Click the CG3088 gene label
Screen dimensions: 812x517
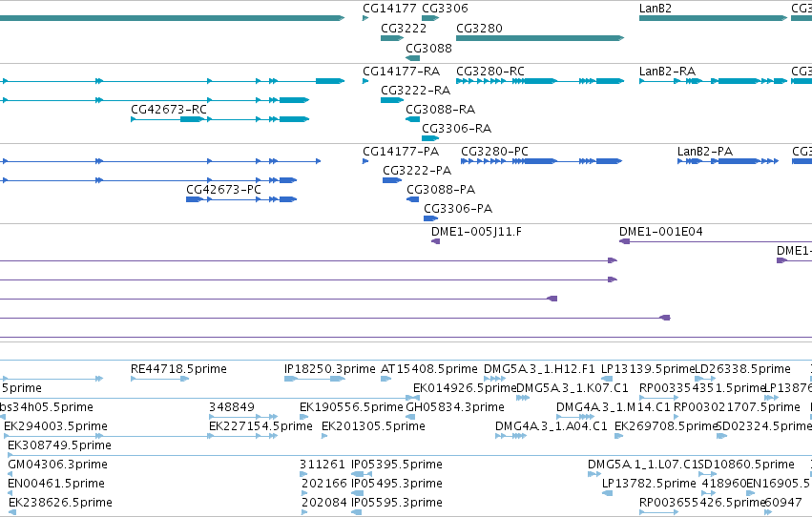coord(428,49)
